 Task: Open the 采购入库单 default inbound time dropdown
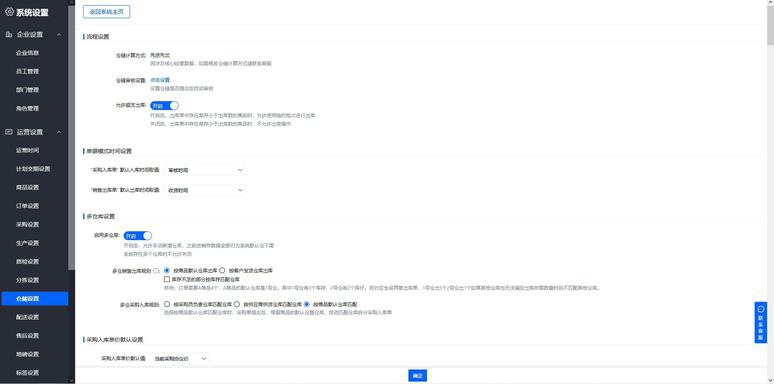[205, 170]
